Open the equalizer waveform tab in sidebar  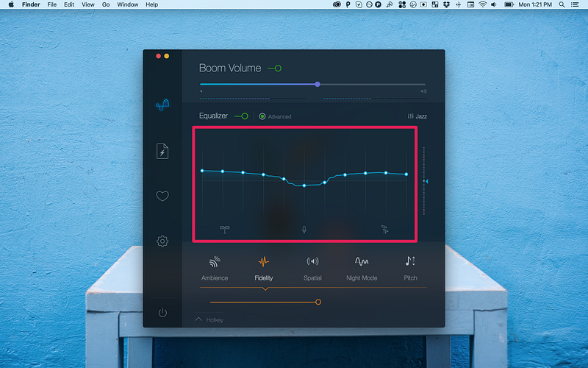click(x=162, y=105)
